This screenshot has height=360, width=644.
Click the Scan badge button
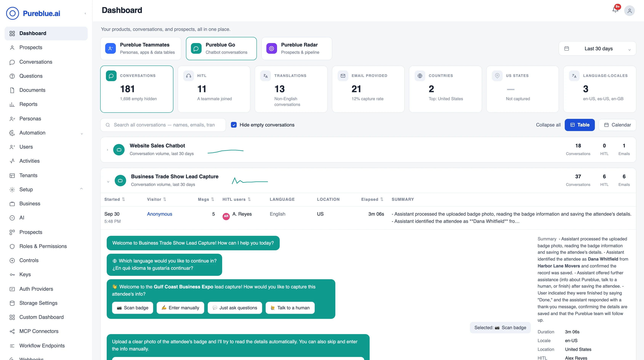click(x=132, y=308)
